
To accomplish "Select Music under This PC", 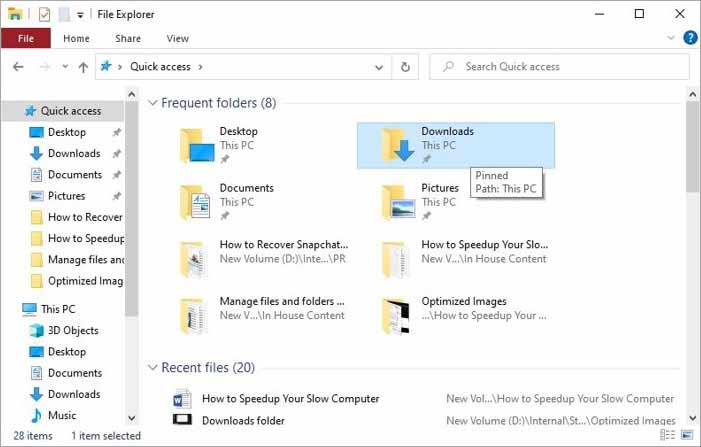I will (62, 415).
